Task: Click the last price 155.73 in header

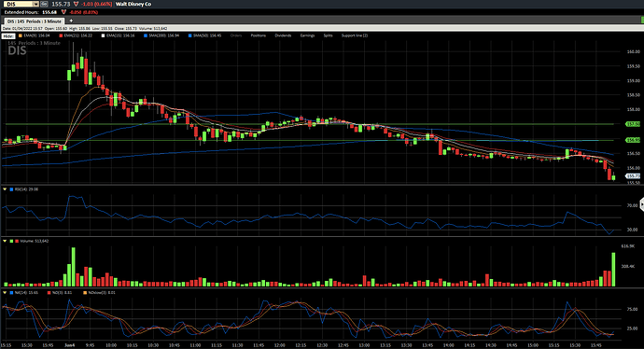Action: tap(61, 4)
